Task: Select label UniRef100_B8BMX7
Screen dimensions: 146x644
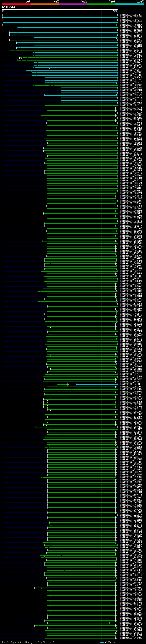Action: 131,85
